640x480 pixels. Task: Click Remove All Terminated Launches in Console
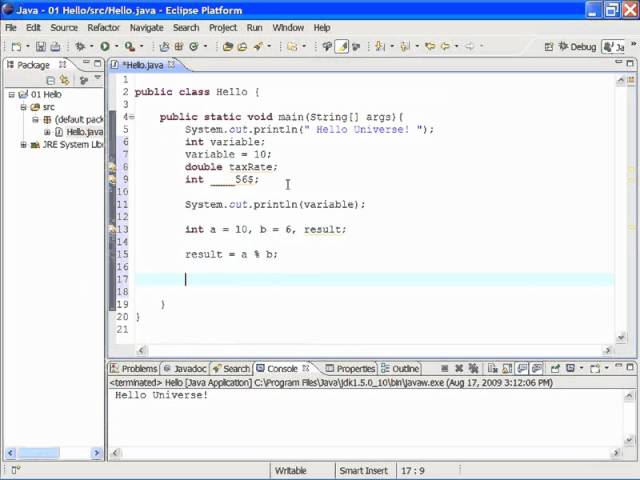473,369
